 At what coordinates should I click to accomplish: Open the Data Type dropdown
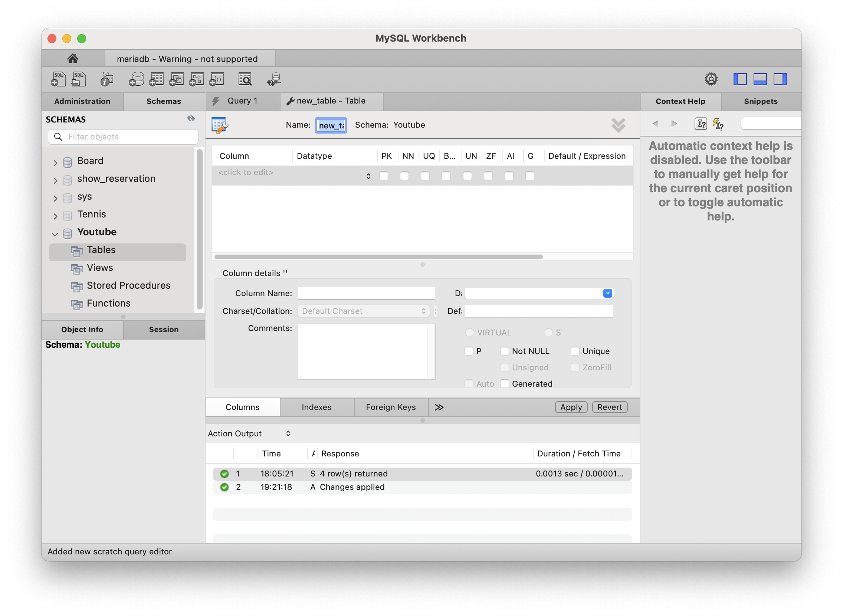click(x=608, y=294)
